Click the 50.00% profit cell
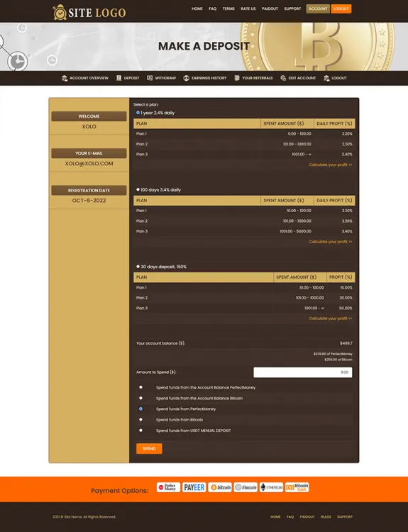This screenshot has width=408, height=532. tap(346, 308)
